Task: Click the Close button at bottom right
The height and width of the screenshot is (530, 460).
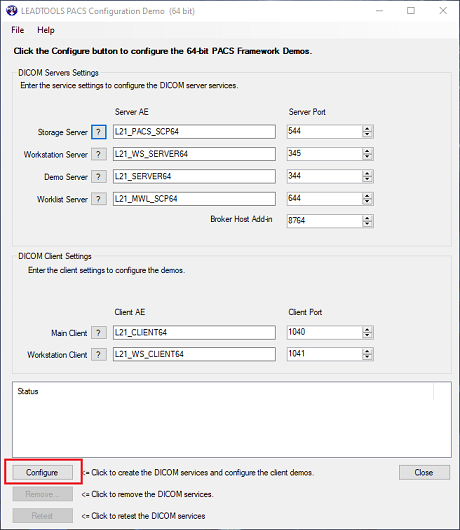Action: pos(424,472)
